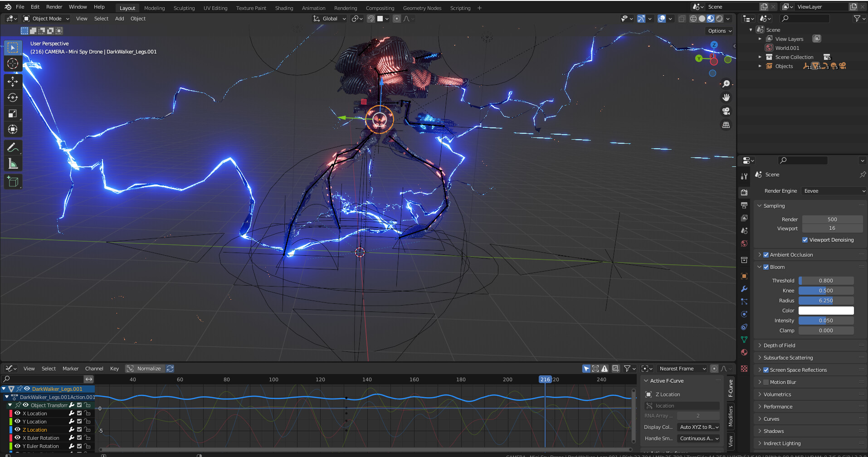
Task: Switch to the Geometry Nodes workspace tab
Action: [422, 8]
